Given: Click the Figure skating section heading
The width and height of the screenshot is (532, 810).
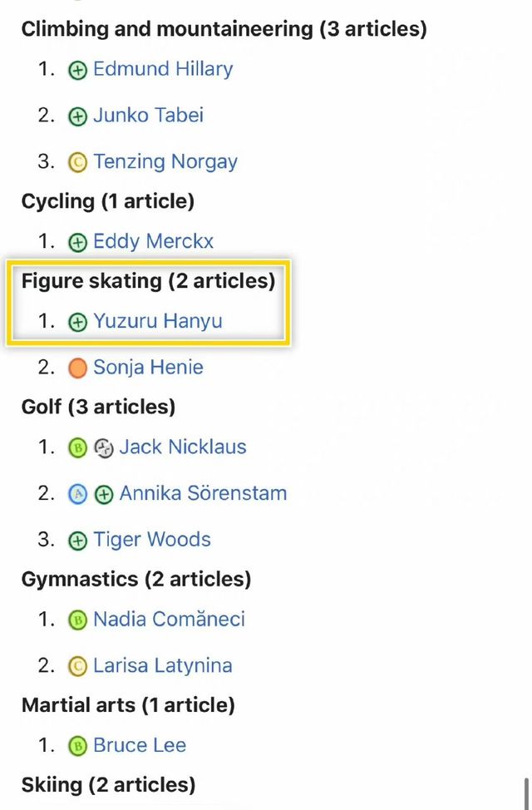Looking at the screenshot, I should [x=148, y=282].
